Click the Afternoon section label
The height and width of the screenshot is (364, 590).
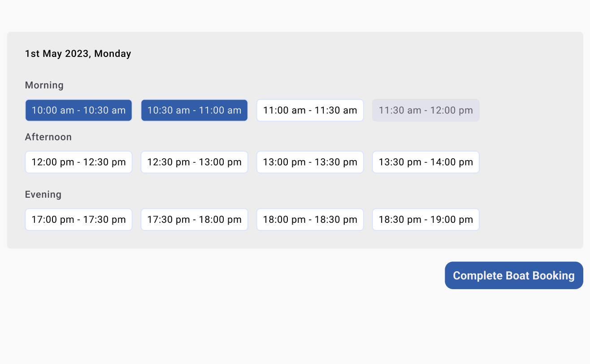pyautogui.click(x=48, y=137)
